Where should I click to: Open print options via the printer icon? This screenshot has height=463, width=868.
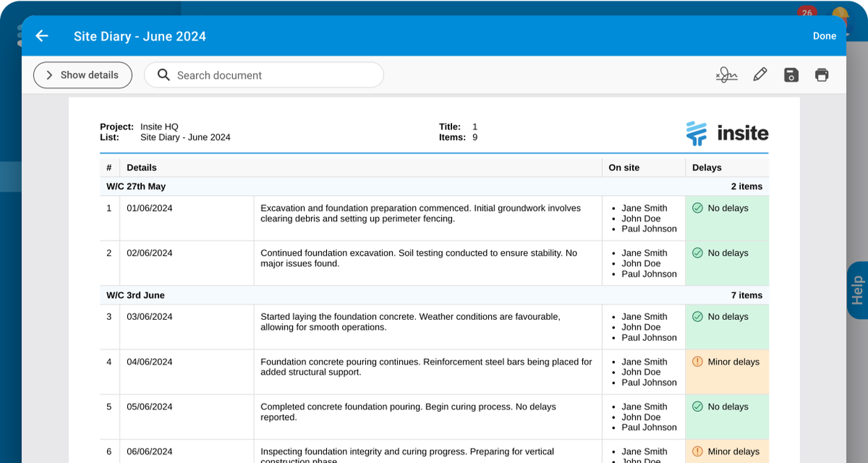(821, 74)
